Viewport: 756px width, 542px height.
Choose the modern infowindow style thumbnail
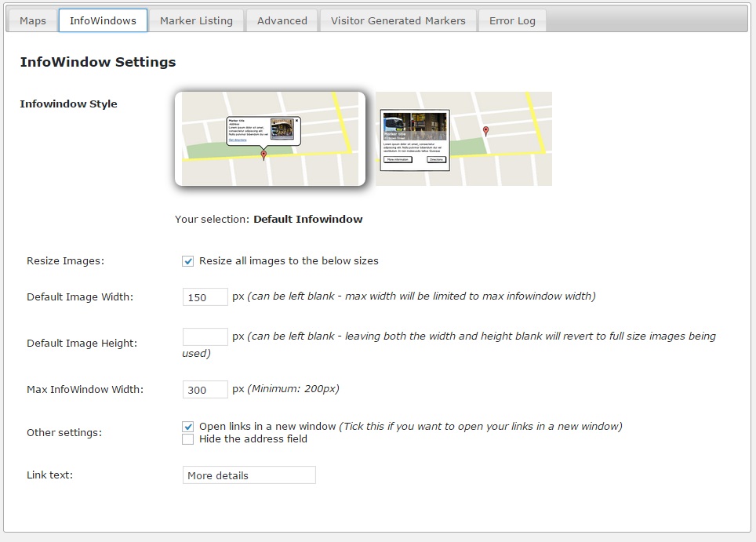[463, 139]
